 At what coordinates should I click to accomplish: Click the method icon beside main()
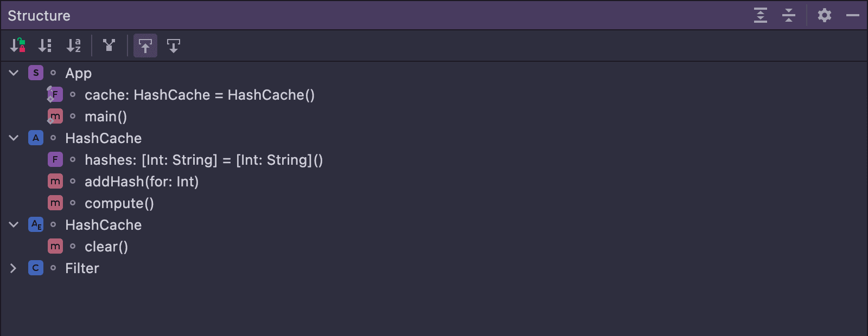coord(55,116)
